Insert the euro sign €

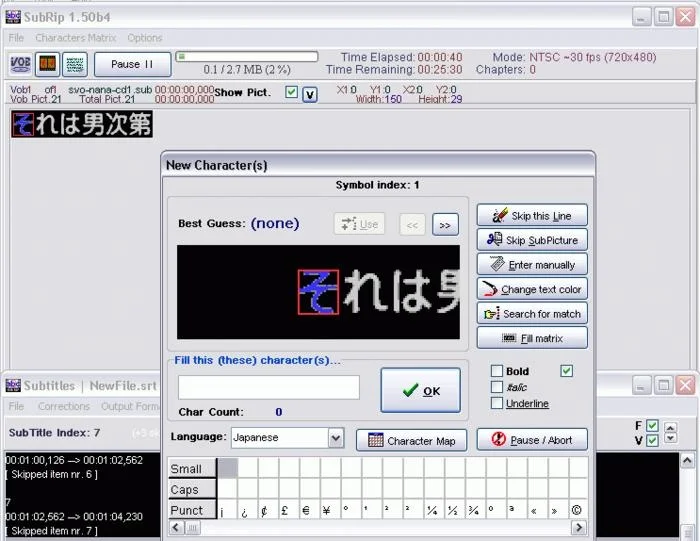point(310,510)
